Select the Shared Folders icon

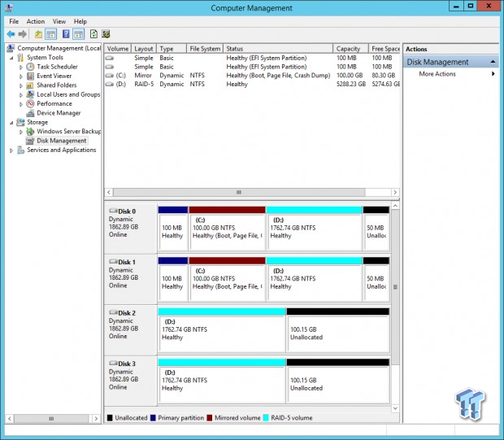click(x=30, y=85)
